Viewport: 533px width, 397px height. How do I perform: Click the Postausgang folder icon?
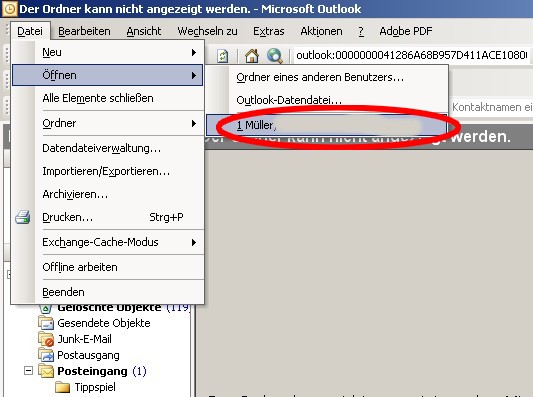[x=46, y=355]
